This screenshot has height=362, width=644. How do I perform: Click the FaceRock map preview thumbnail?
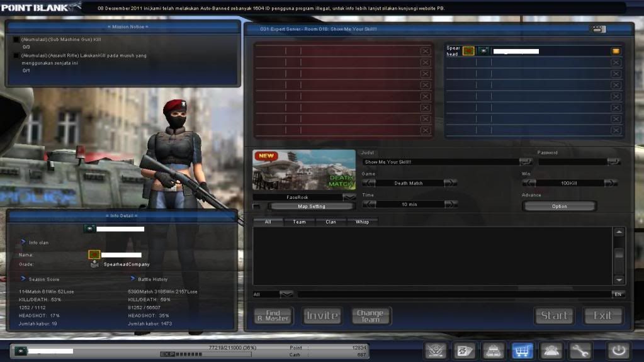coord(304,170)
